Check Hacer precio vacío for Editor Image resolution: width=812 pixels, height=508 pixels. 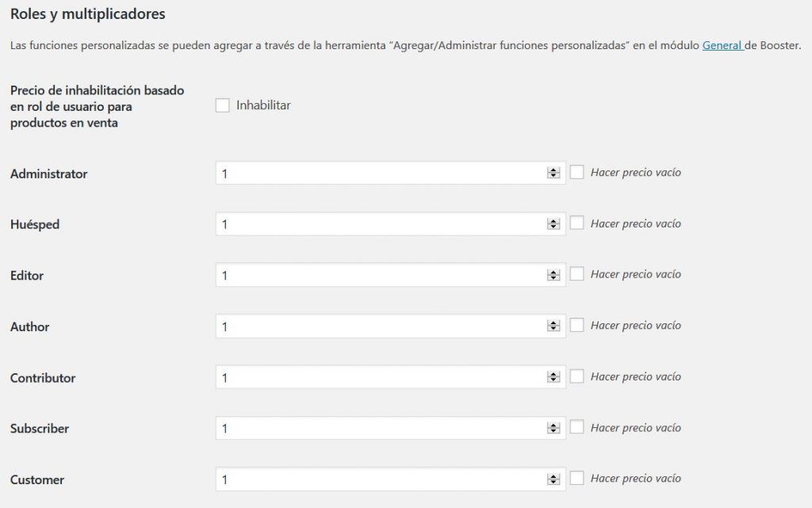[x=577, y=274]
